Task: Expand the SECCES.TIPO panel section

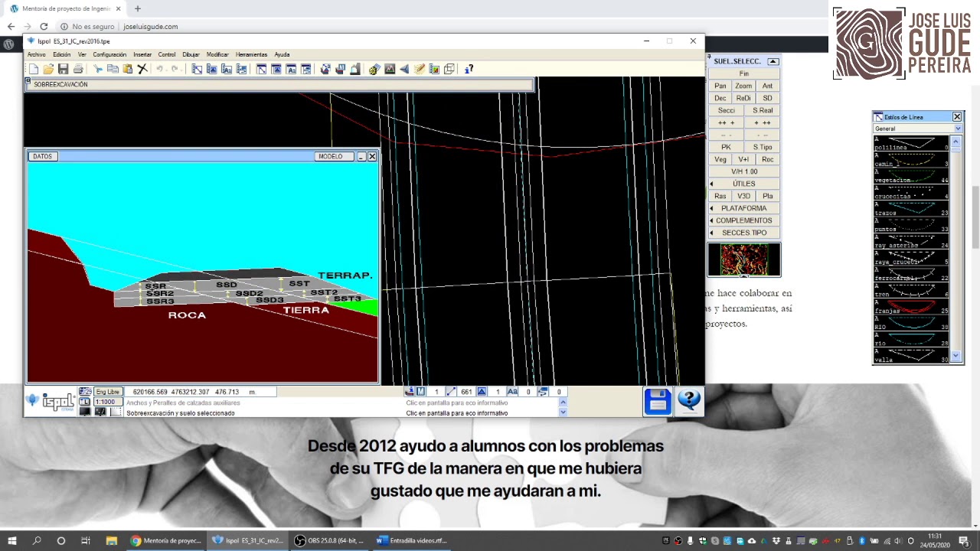Action: click(743, 233)
